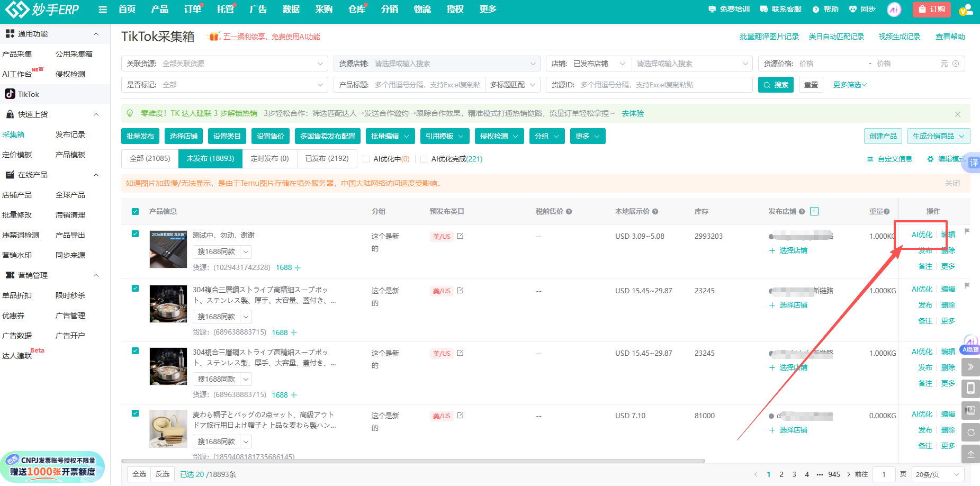Click the back-to-top floating icon

click(x=970, y=454)
